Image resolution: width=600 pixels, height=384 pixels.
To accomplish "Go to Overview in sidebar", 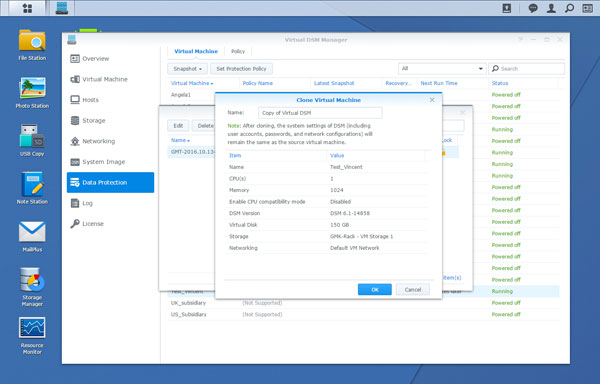I will pos(110,59).
